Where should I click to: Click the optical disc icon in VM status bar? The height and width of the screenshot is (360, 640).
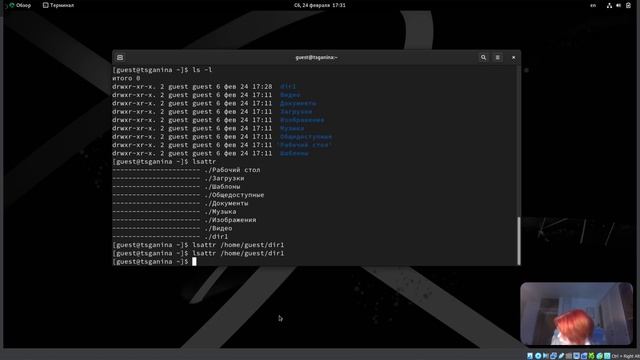[x=538, y=356]
